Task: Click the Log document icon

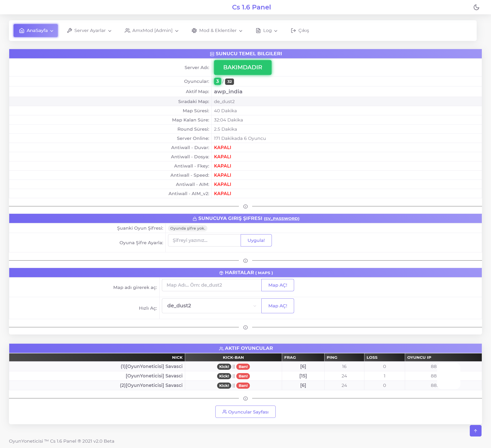Action: click(x=258, y=31)
